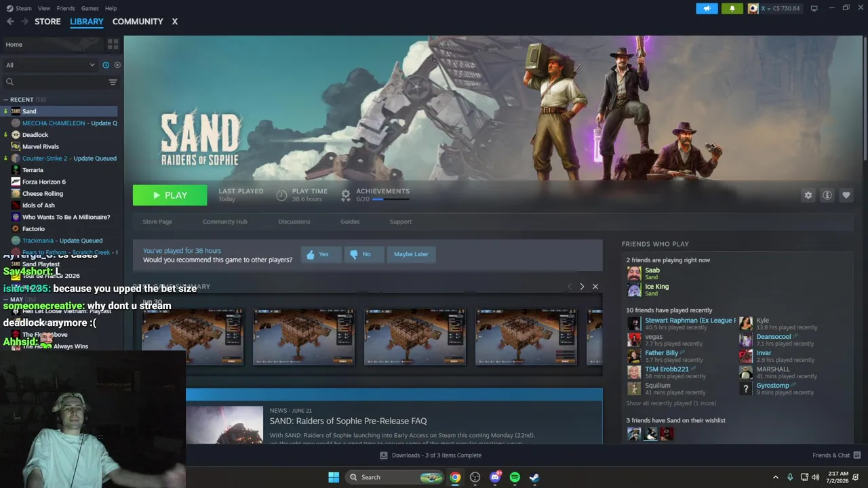The width and height of the screenshot is (868, 488).
Task: Show Sand game info icon
Action: 827,195
